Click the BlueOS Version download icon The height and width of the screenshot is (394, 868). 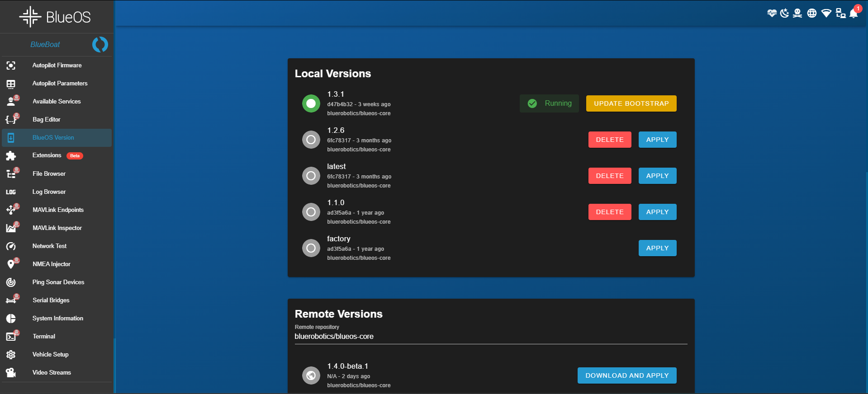point(11,138)
